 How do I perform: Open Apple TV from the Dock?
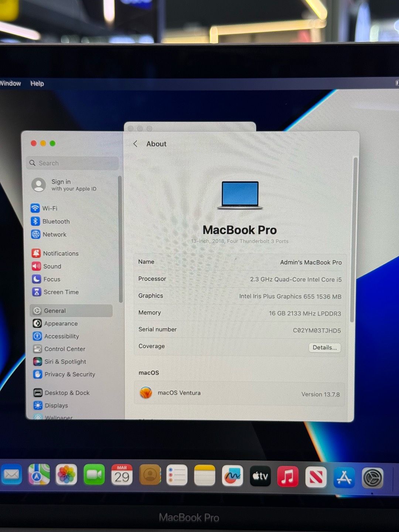[x=260, y=476]
